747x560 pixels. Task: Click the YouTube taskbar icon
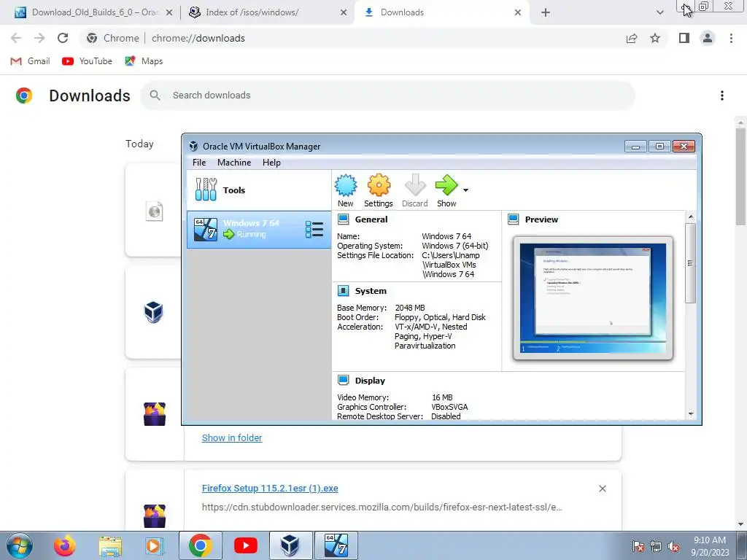pyautogui.click(x=246, y=545)
